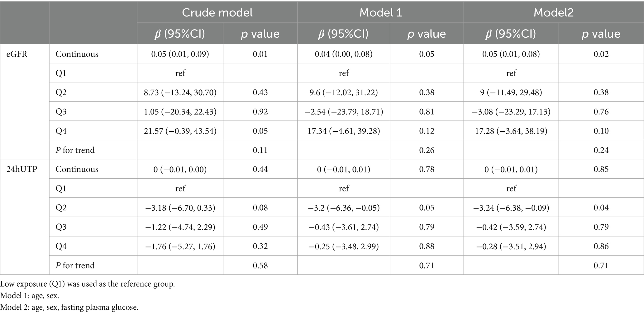
Task: Click the 24hUTP Q2 Model2 p value 0.04
Action: click(x=601, y=208)
